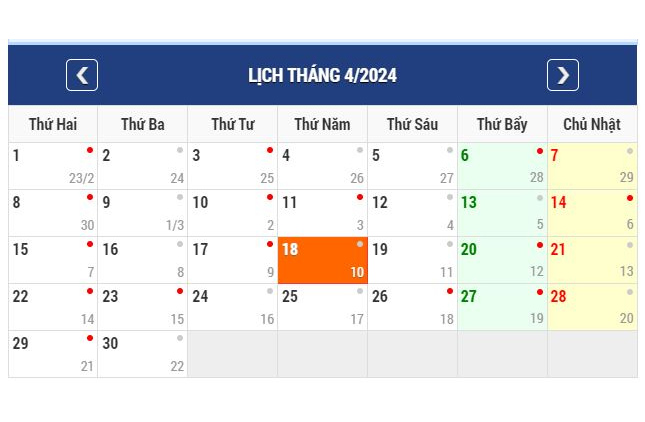Choose Sunday April 21
The image size is (645, 422).
(x=592, y=260)
